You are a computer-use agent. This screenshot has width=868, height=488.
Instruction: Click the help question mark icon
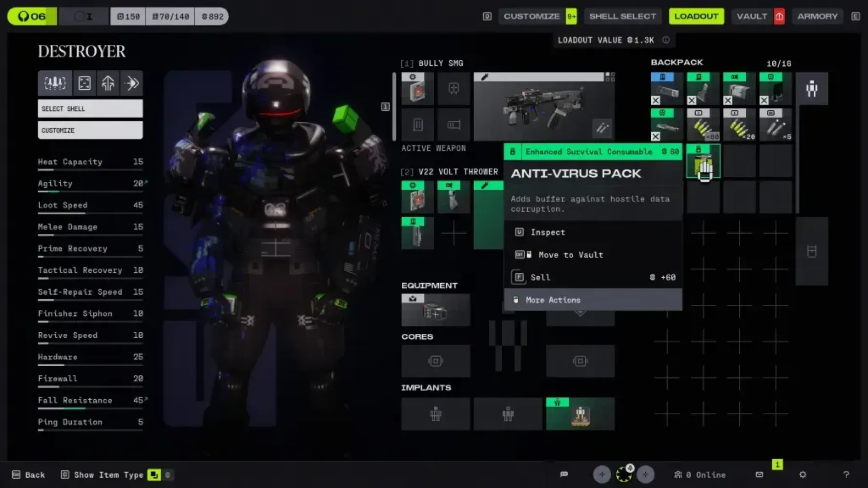click(x=846, y=474)
